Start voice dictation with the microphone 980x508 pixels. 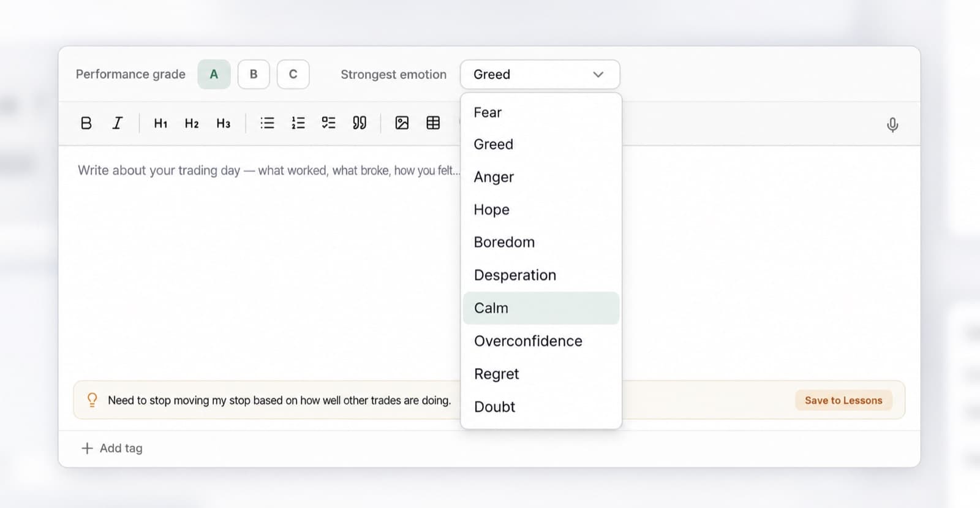click(892, 125)
